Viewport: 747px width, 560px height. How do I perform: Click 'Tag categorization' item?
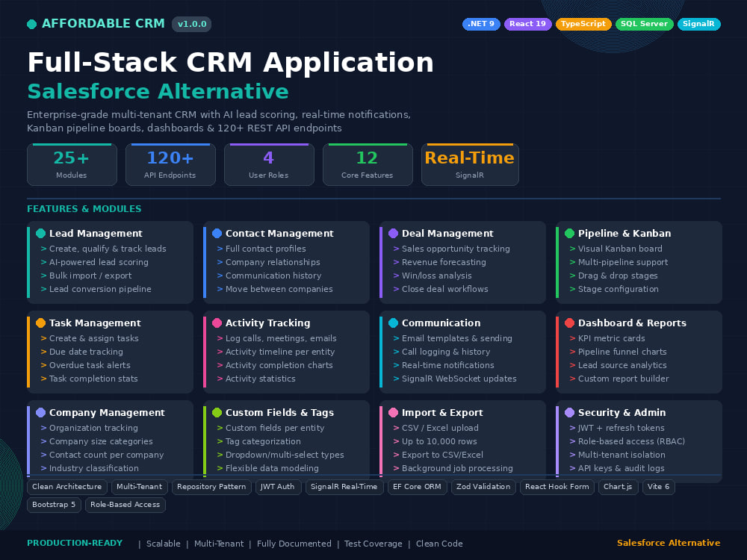[x=263, y=441]
